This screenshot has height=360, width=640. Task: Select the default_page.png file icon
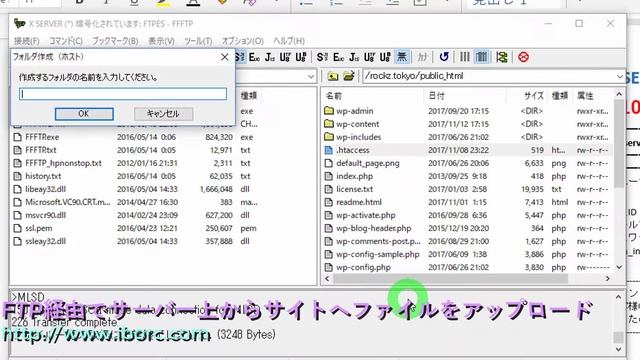coord(329,163)
